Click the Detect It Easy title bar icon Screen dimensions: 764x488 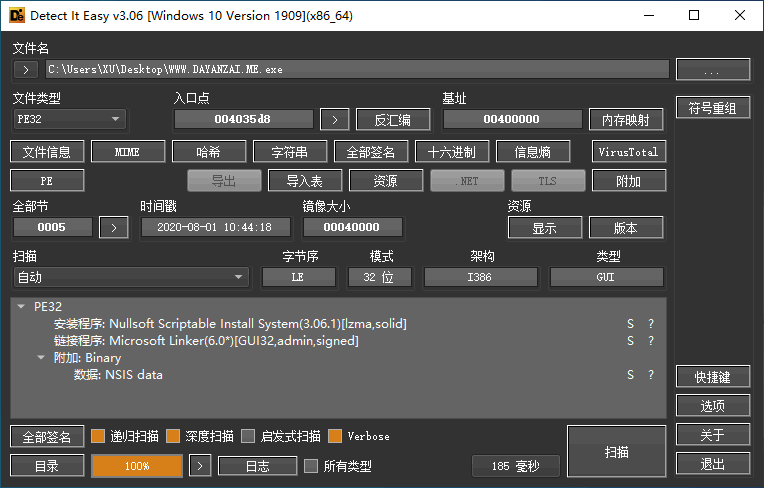click(x=17, y=16)
